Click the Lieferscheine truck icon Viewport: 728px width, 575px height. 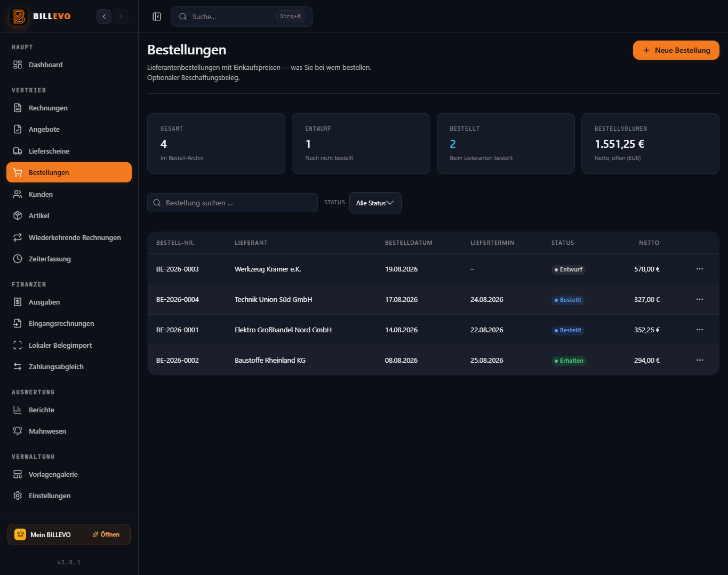coord(18,151)
